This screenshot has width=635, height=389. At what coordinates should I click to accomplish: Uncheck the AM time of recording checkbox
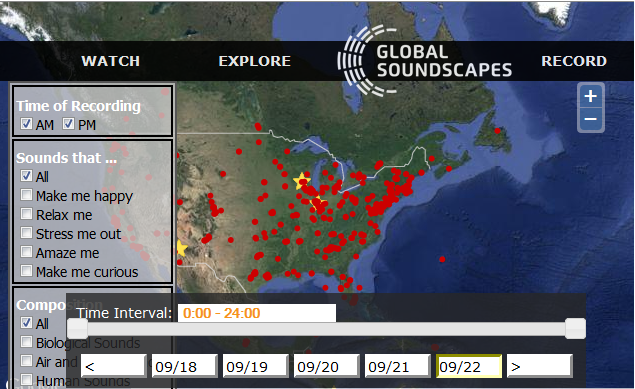click(x=27, y=124)
